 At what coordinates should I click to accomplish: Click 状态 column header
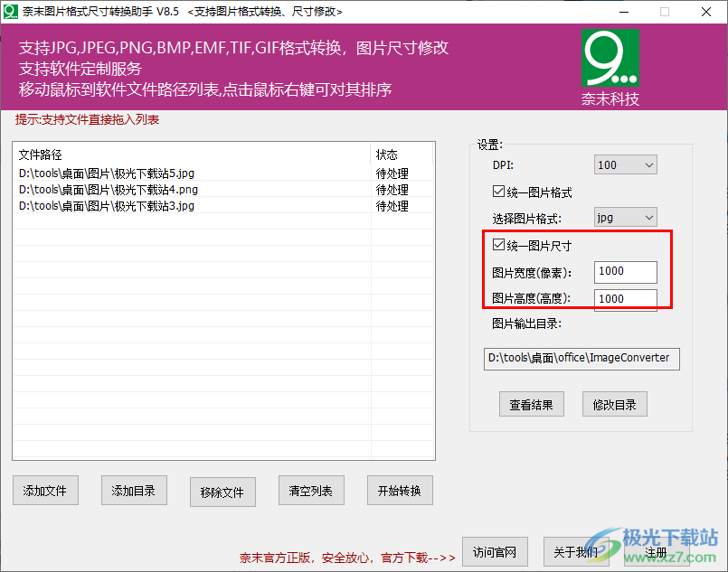pos(402,155)
